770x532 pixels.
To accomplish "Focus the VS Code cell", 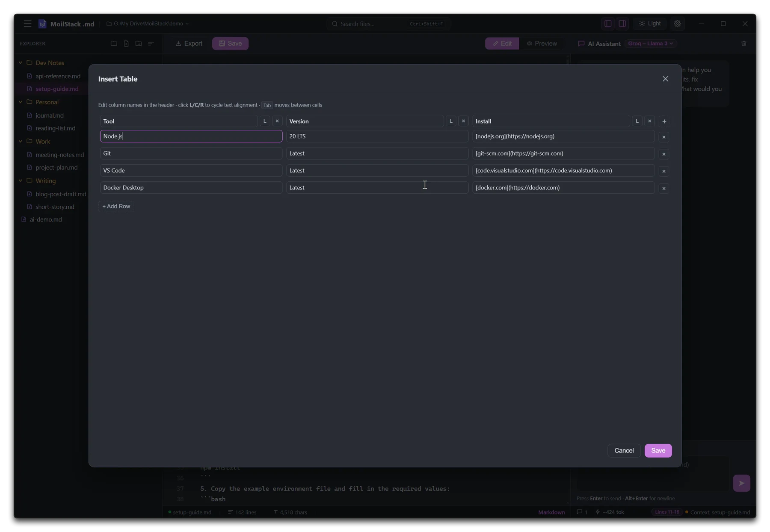I will click(x=191, y=170).
